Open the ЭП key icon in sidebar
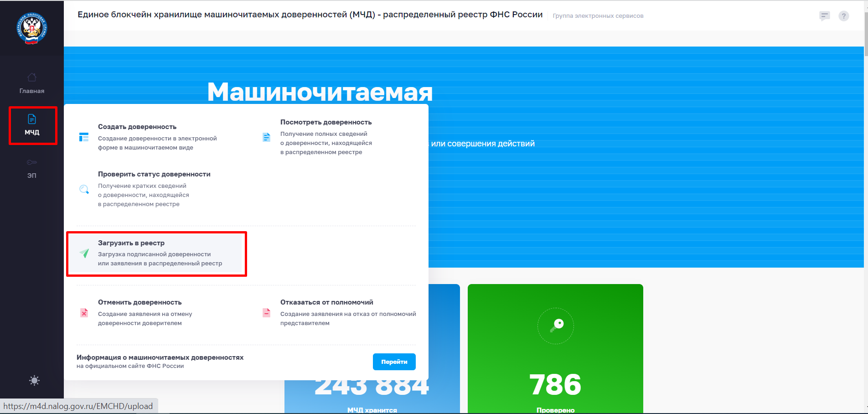The height and width of the screenshot is (414, 868). click(x=31, y=162)
